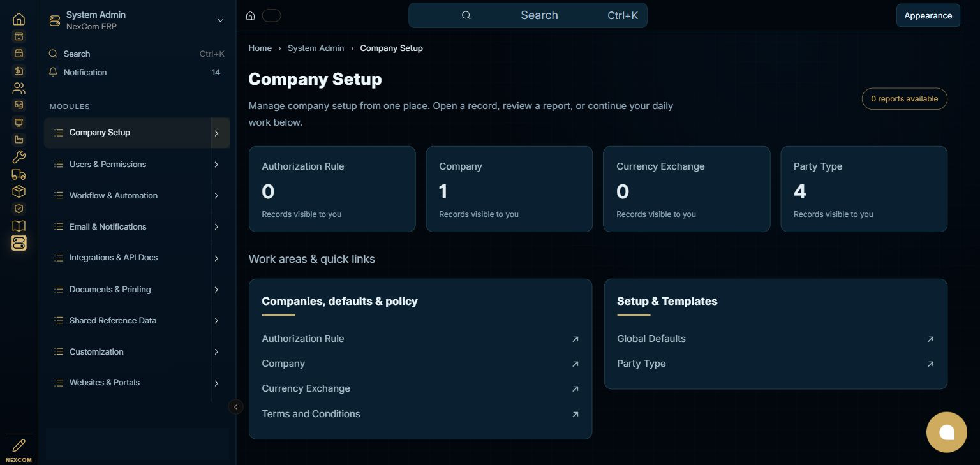The width and height of the screenshot is (980, 465).
Task: Click the support headset icon in the left rail
Action: click(x=19, y=105)
